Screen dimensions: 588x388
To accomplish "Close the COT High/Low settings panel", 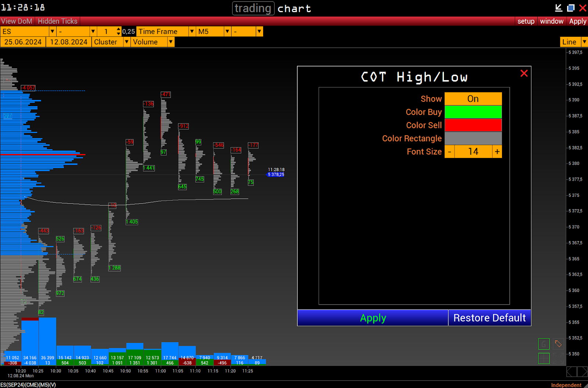I will click(x=524, y=73).
